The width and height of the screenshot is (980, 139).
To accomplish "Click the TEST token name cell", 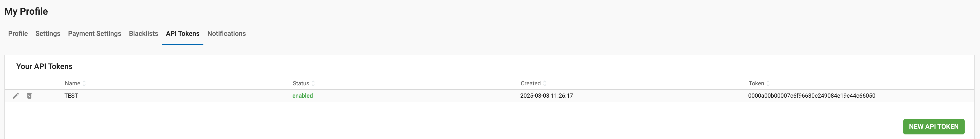I will [71, 95].
